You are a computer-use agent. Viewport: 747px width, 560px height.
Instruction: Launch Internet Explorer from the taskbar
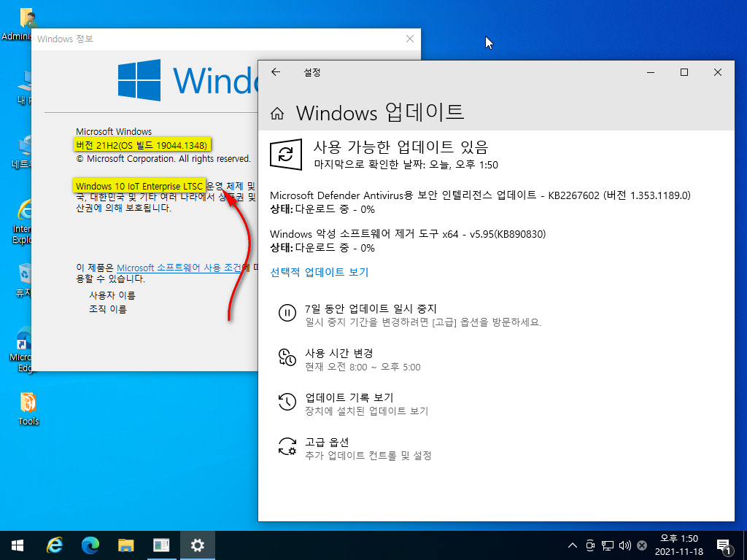click(x=54, y=545)
